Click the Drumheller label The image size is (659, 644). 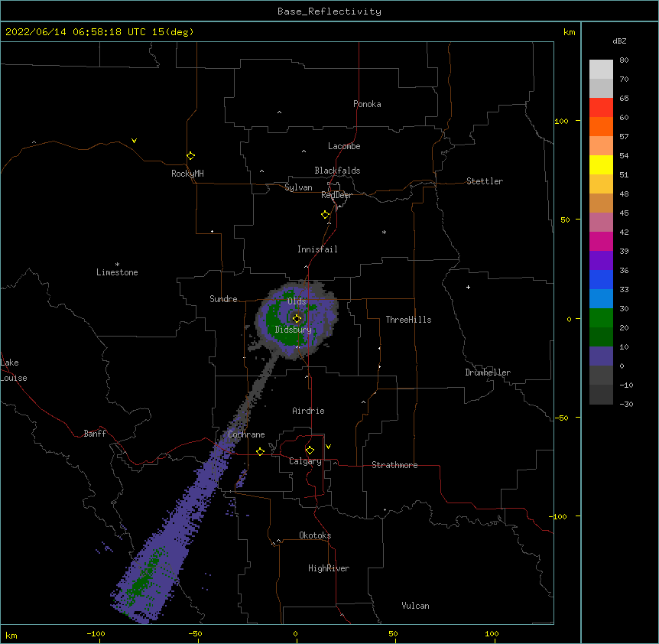(488, 372)
